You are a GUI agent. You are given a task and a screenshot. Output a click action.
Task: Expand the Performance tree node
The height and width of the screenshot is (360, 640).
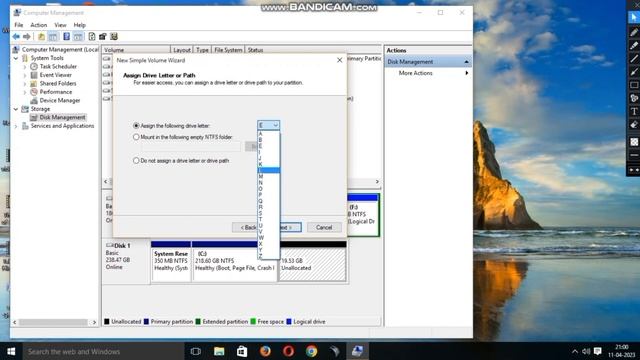[x=25, y=92]
